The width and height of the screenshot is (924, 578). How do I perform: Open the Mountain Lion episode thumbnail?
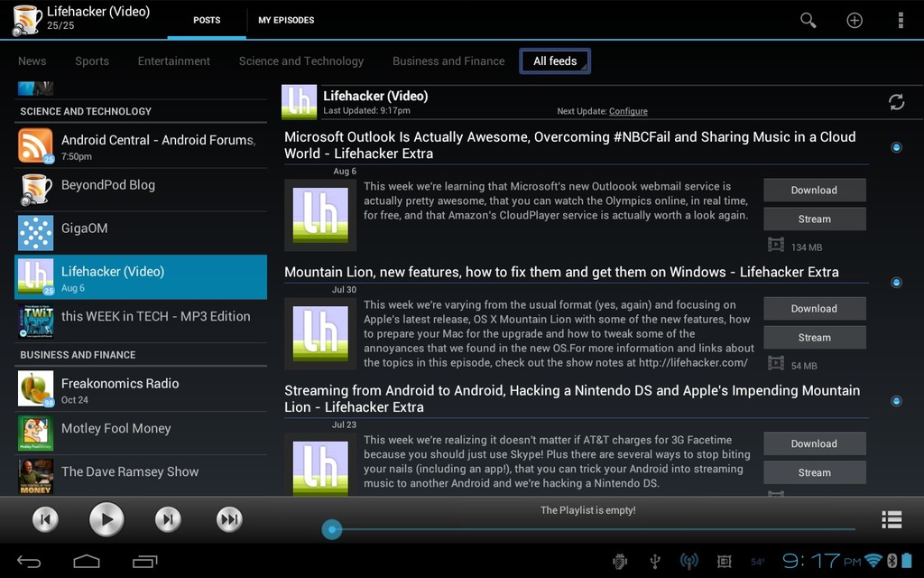(320, 334)
